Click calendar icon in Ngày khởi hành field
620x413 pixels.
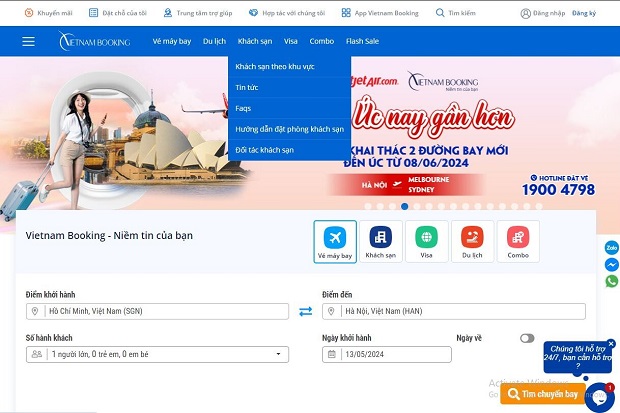[x=332, y=354]
